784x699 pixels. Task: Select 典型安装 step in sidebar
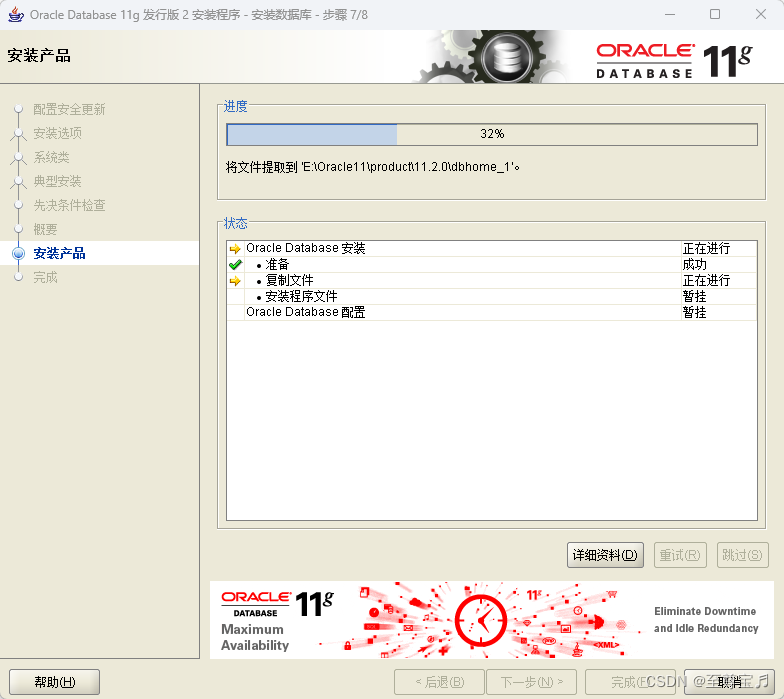(x=58, y=181)
